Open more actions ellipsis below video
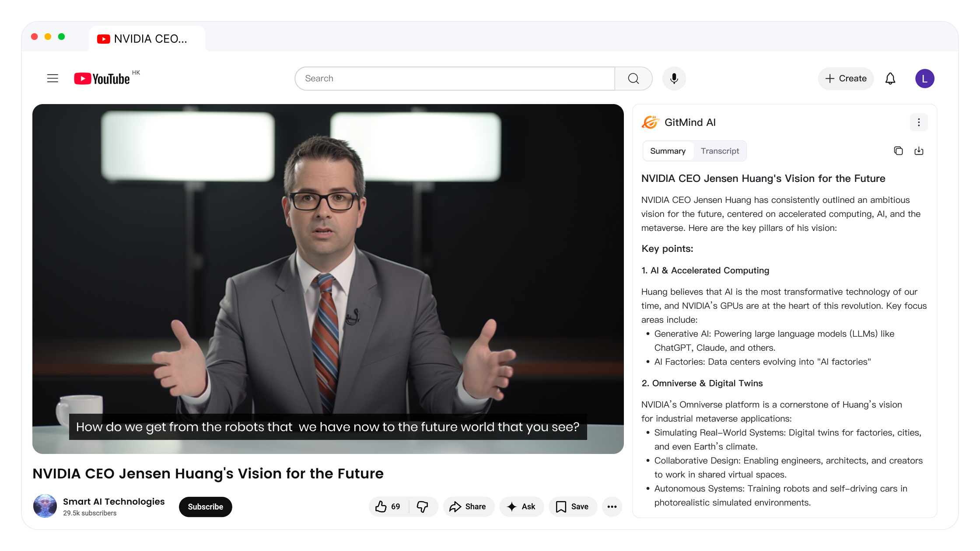980x551 pixels. point(612,506)
